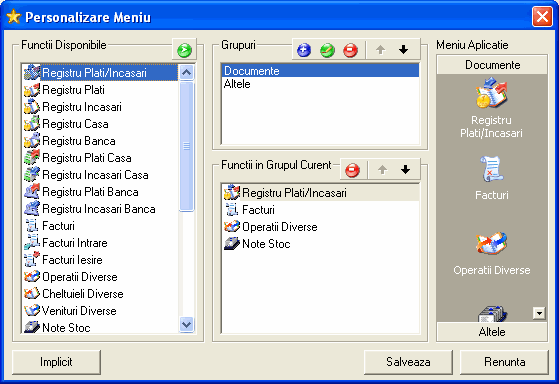The image size is (559, 384).
Task: Select Registru Casa text in available list
Action: 75,124
